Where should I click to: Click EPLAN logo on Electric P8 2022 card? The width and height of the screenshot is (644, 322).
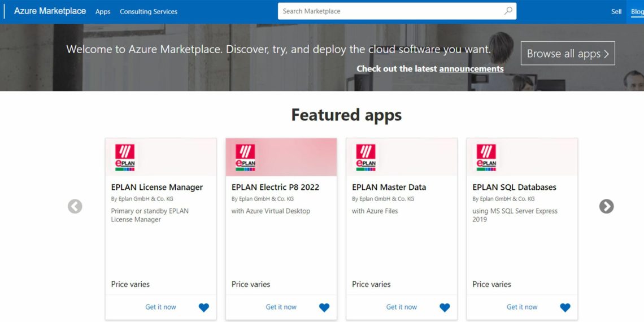point(245,157)
